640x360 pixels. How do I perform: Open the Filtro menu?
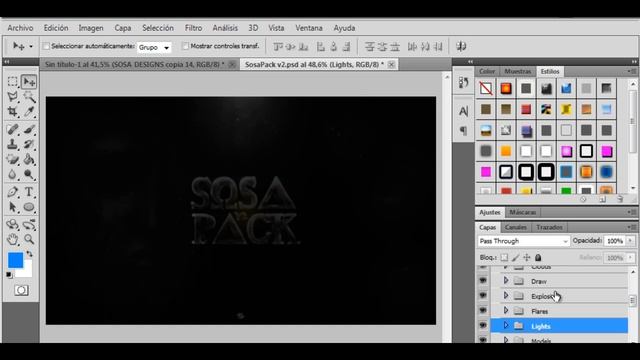coord(193,28)
